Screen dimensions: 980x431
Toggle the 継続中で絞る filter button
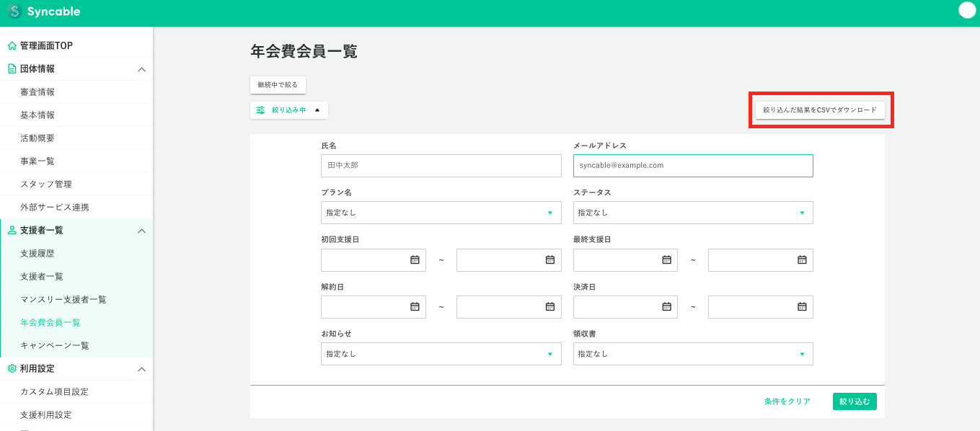(278, 85)
